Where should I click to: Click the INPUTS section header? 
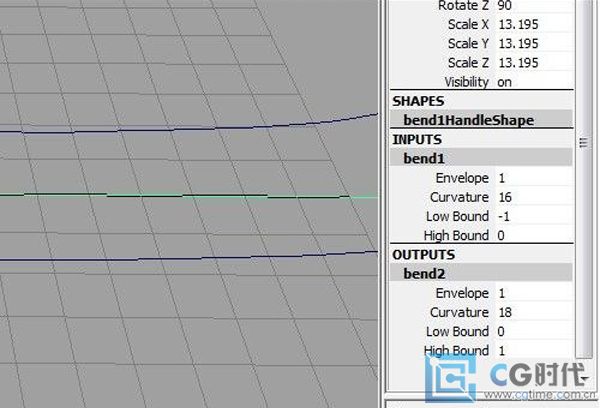(x=416, y=139)
